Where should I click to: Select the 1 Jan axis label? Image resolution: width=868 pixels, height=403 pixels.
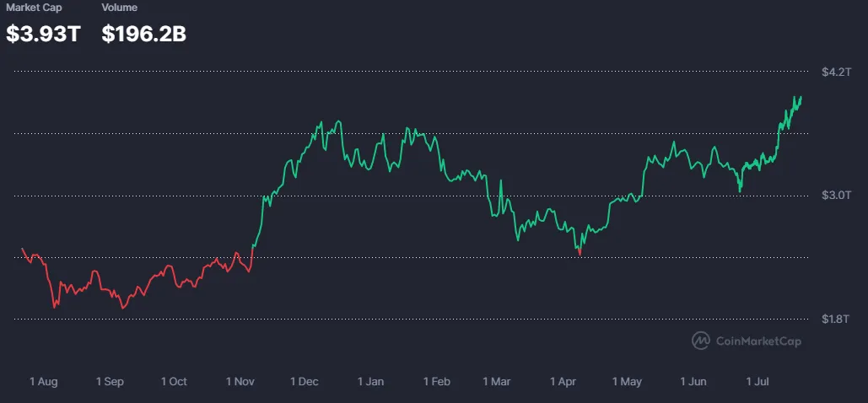(370, 382)
